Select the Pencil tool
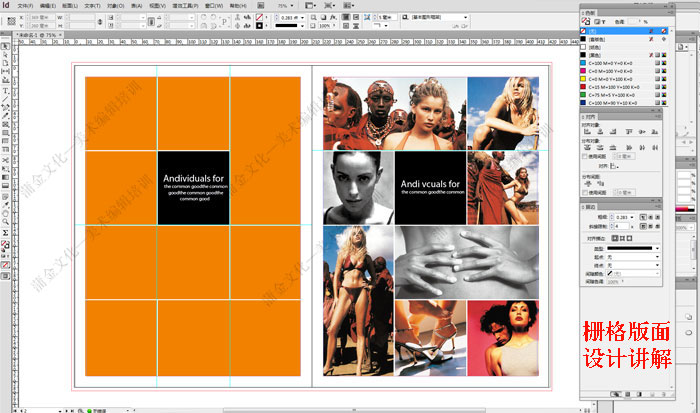700x413 pixels. pyautogui.click(x=5, y=116)
